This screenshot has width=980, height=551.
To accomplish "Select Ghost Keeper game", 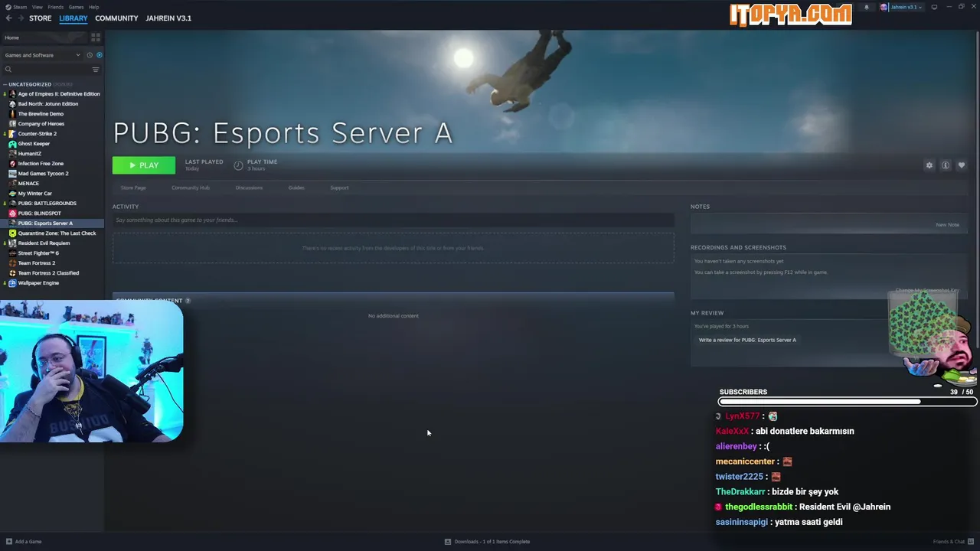I will coord(34,144).
